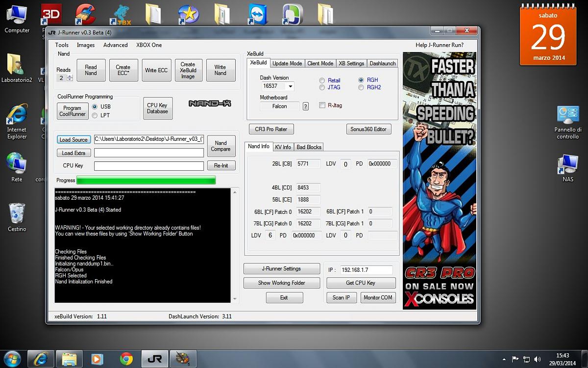Screen dimensions: 588x368
Task: Expand the Dash Version dropdown
Action: tap(290, 86)
